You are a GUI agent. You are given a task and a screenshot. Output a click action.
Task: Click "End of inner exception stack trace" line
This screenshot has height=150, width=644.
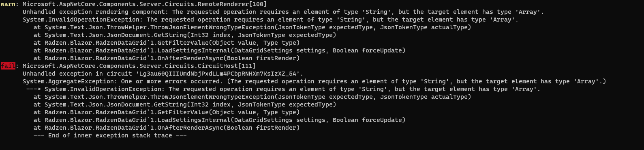point(110,135)
